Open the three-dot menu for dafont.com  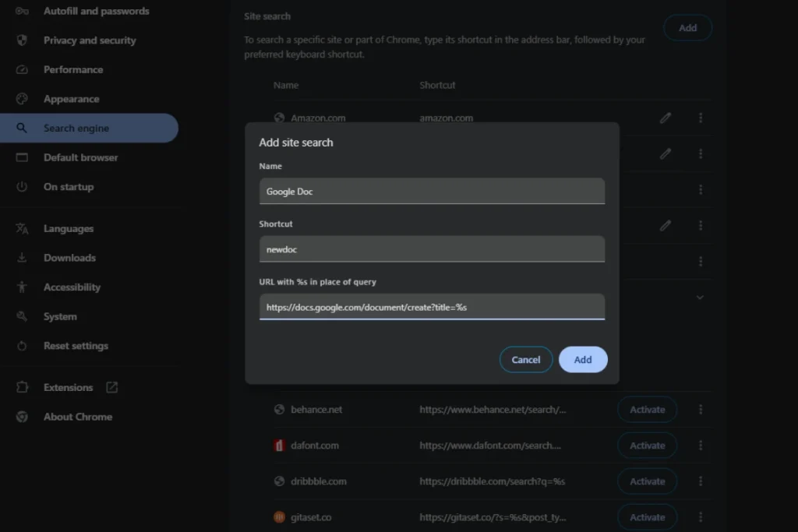tap(700, 445)
